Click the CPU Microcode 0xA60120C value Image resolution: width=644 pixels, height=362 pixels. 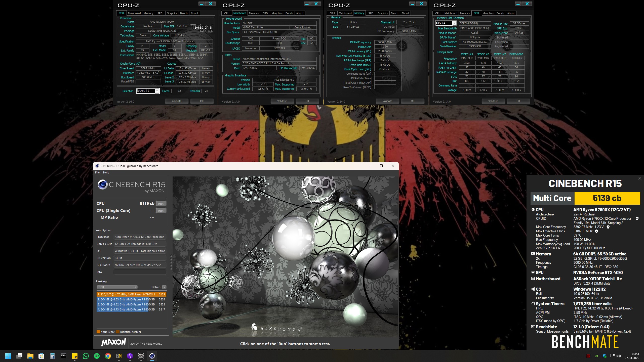[308, 68]
